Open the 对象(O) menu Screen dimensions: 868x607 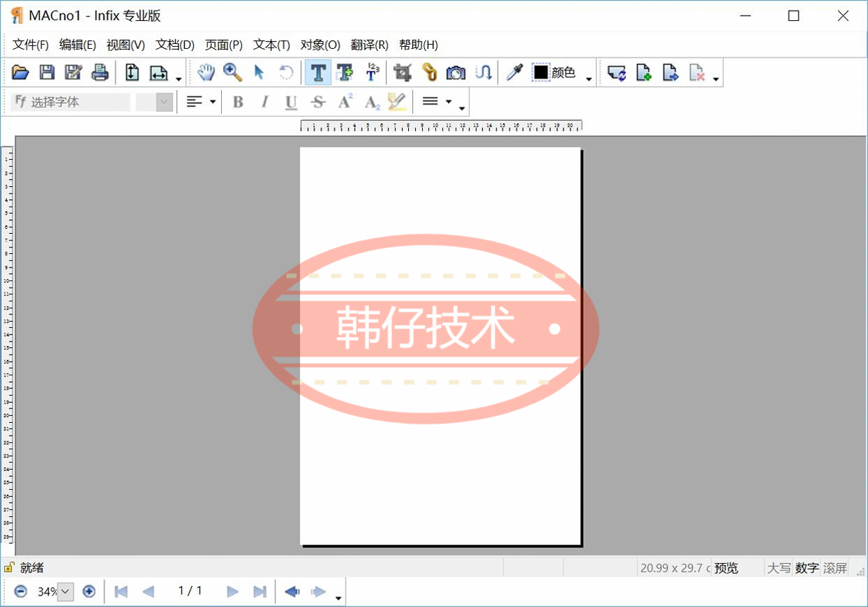pos(320,45)
